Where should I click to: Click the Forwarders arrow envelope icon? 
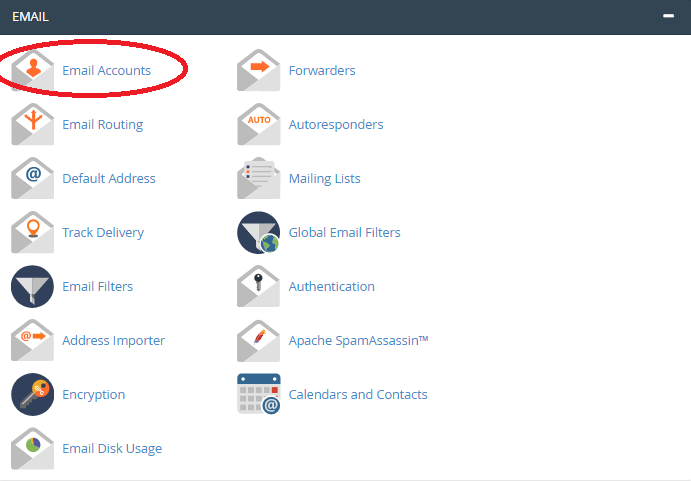[x=259, y=70]
